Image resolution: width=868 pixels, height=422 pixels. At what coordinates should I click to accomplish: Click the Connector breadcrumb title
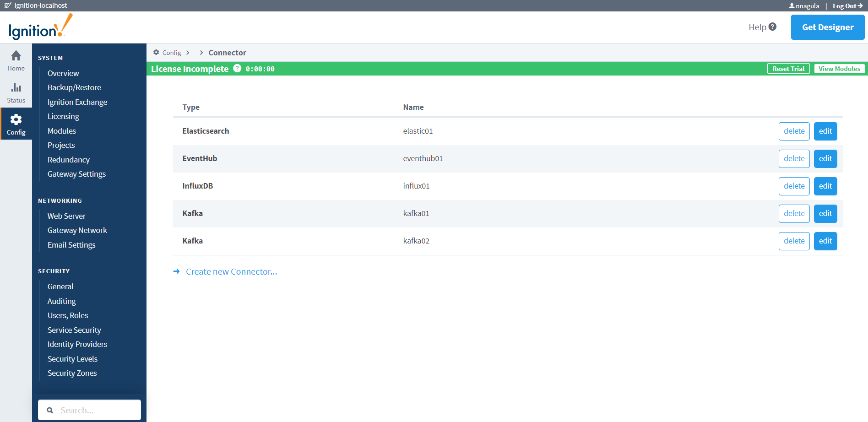click(227, 53)
